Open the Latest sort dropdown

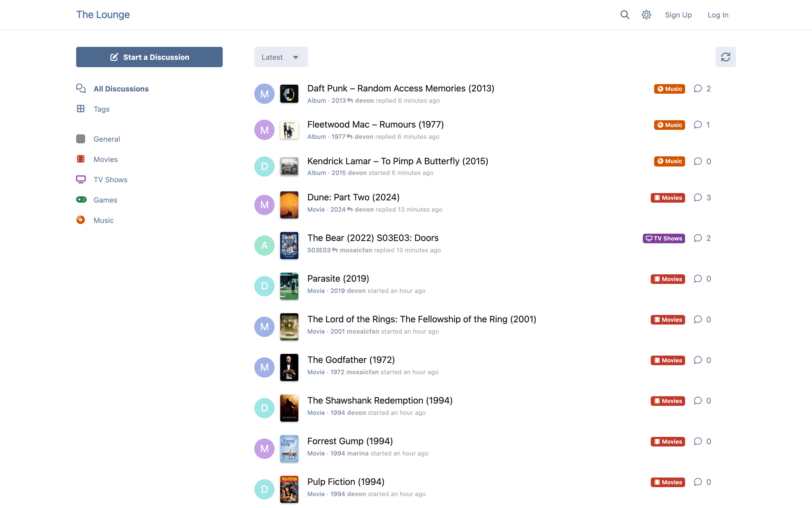coord(281,57)
